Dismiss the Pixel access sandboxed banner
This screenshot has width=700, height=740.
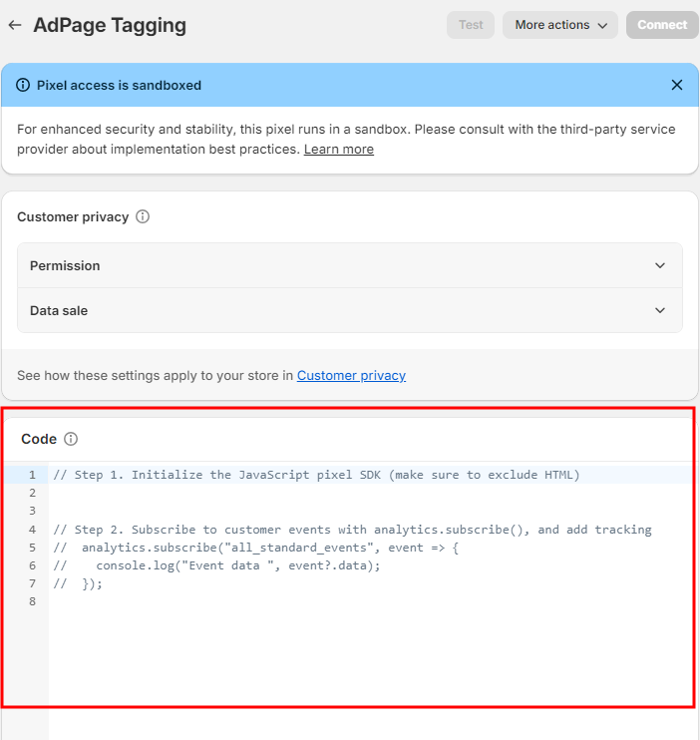(677, 85)
